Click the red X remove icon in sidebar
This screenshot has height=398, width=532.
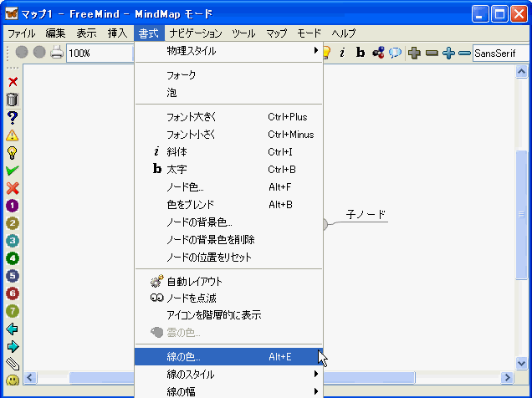[x=13, y=82]
